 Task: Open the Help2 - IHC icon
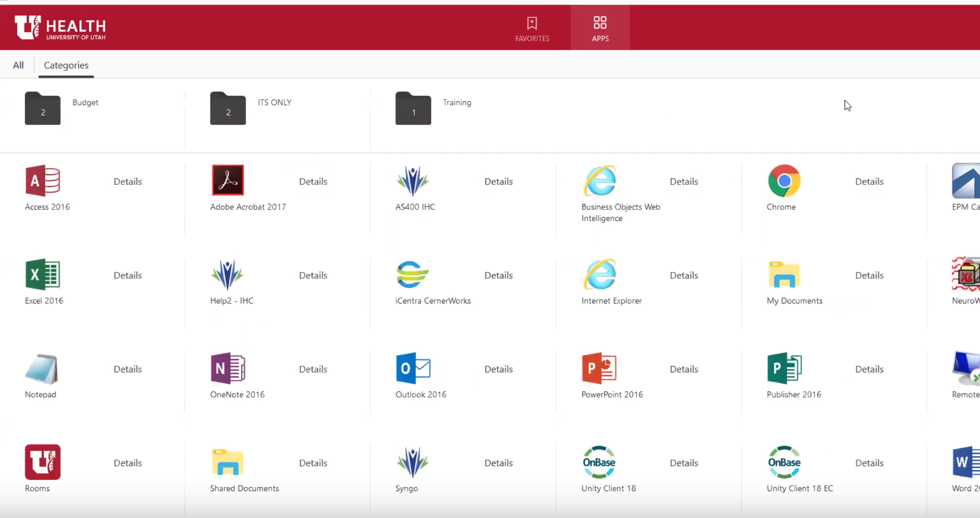tap(227, 275)
